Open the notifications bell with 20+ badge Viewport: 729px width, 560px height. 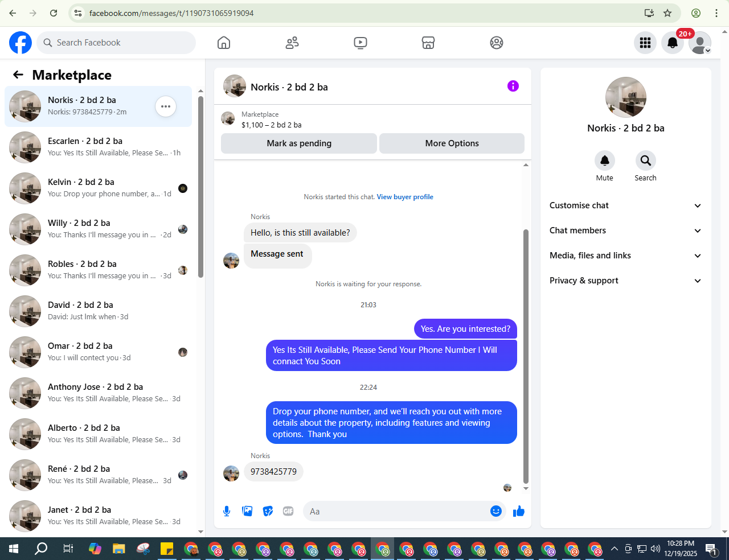pyautogui.click(x=673, y=43)
